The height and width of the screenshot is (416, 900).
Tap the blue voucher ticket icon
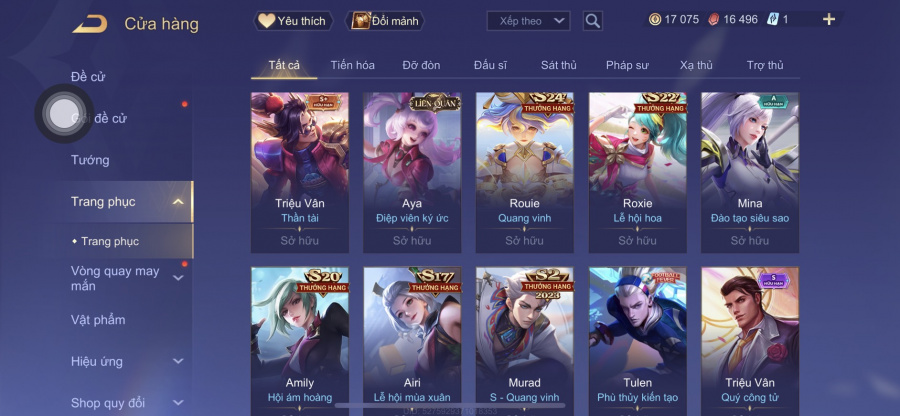tap(773, 20)
